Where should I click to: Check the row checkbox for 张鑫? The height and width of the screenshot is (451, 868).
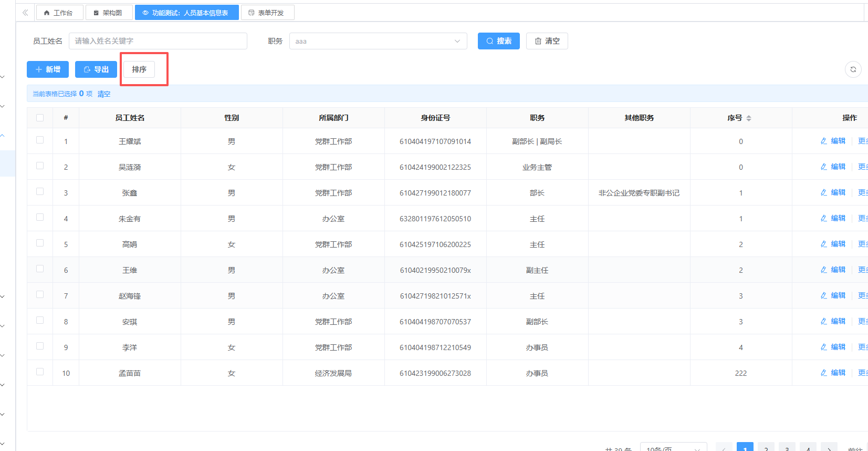(40, 192)
